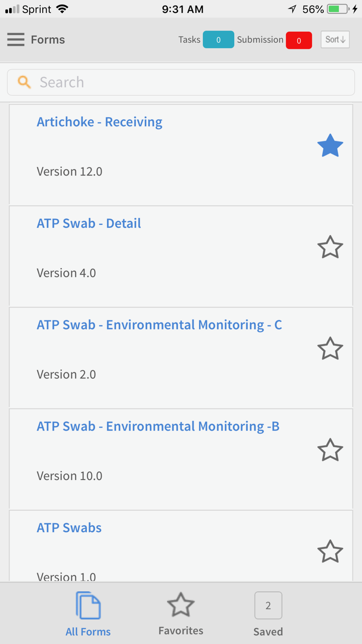362x644 pixels.
Task: Click the orange search magnifier icon
Action: pos(24,82)
